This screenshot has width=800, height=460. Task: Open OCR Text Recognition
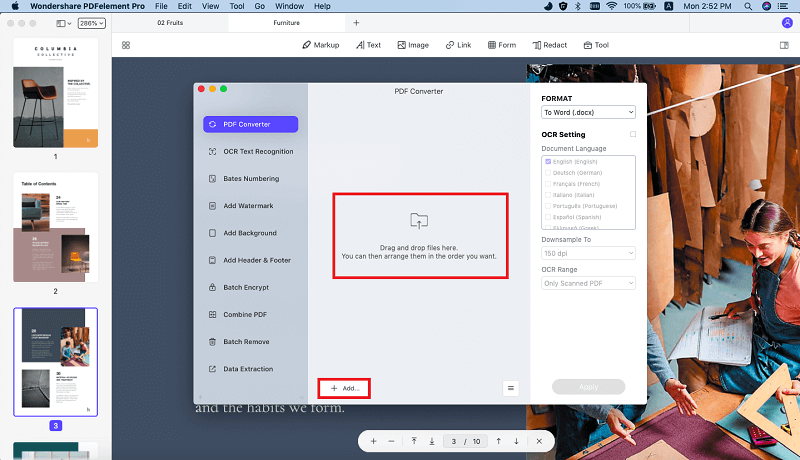(x=251, y=151)
